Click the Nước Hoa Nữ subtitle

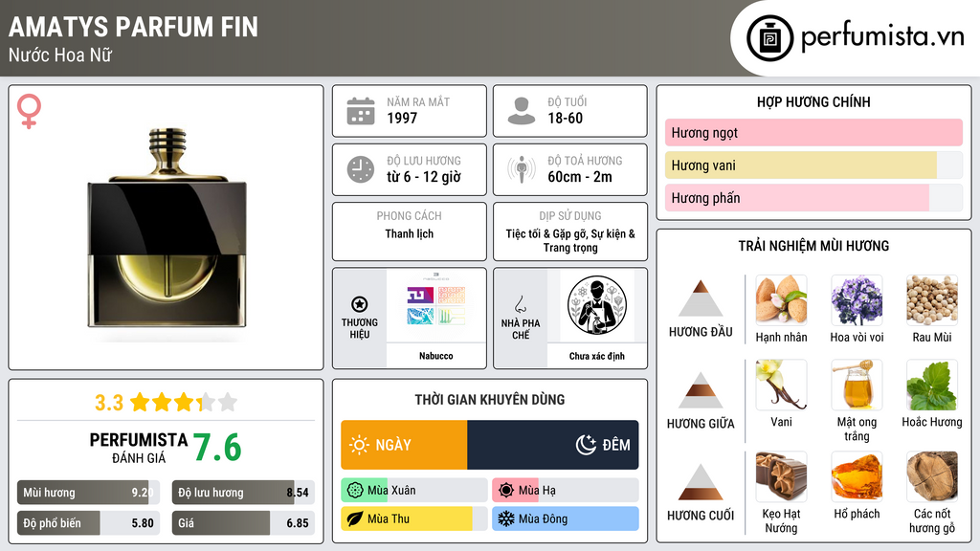(60, 55)
